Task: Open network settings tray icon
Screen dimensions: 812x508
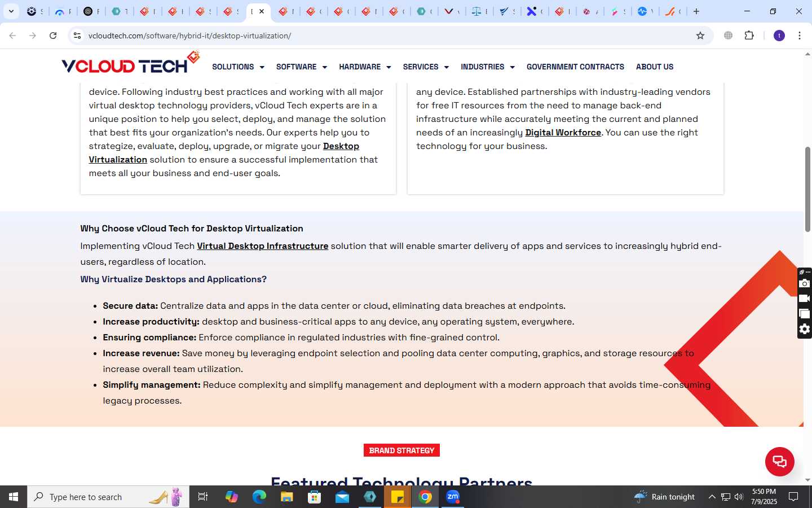Action: tap(726, 497)
